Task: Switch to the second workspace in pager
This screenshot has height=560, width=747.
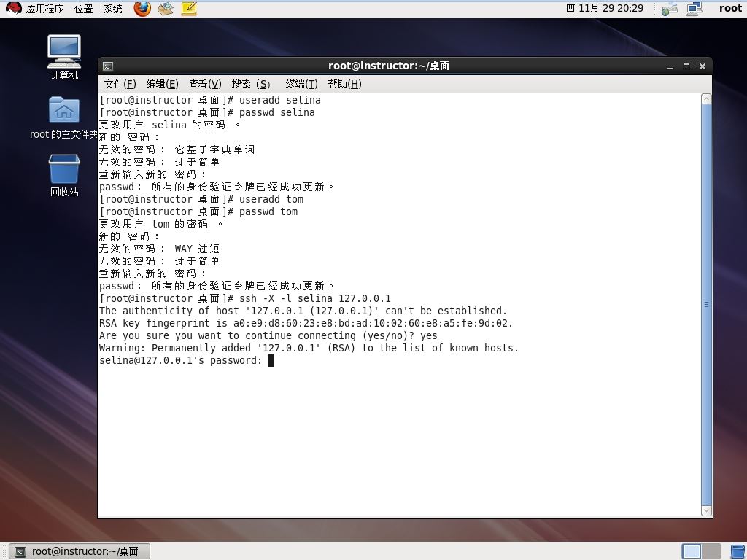Action: pos(711,551)
